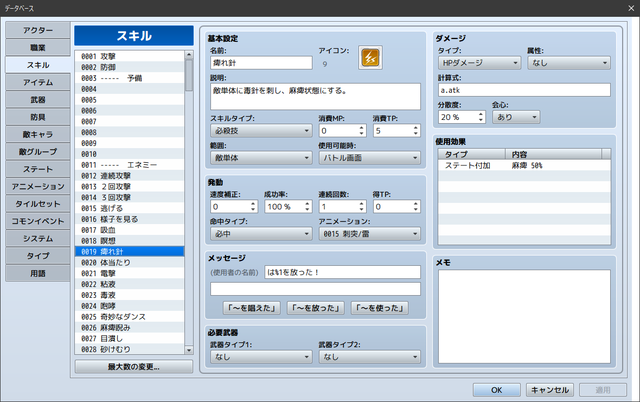
Task: Click the 「～を使った」 button
Action: click(x=380, y=308)
